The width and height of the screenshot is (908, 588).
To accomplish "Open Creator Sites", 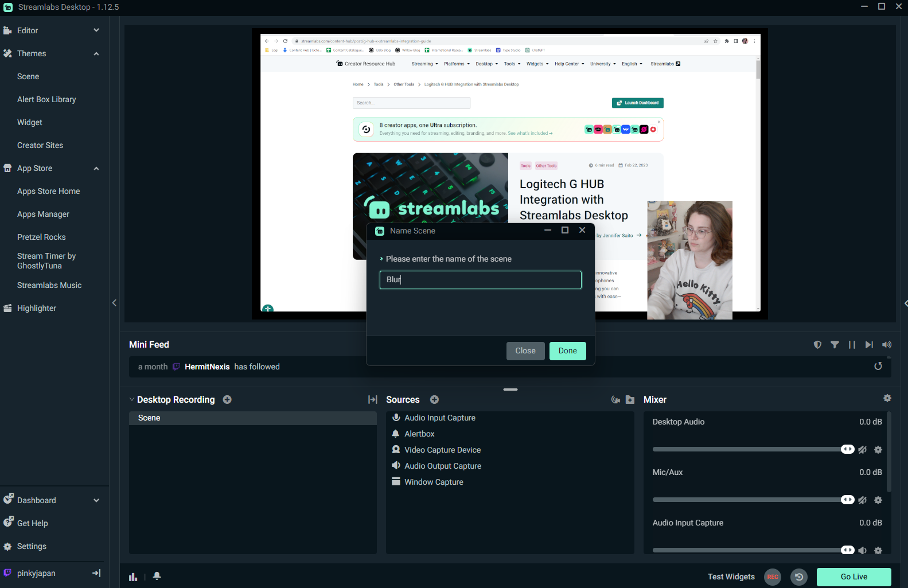I will click(40, 145).
